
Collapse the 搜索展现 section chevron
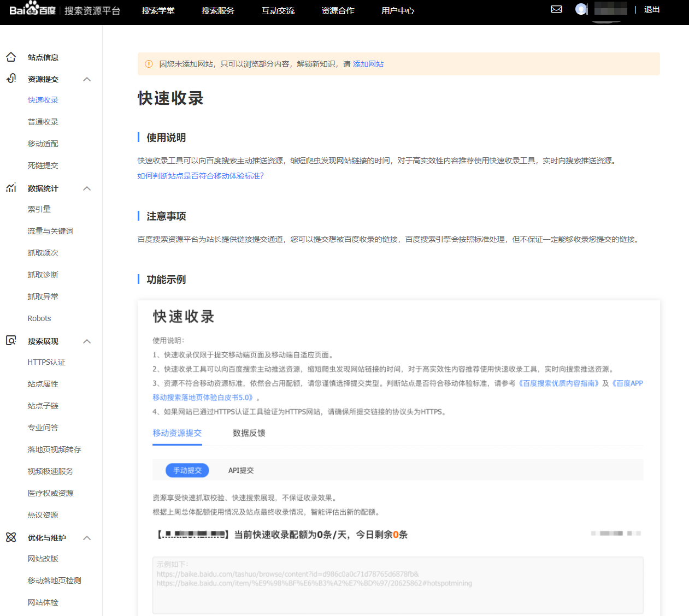[x=87, y=341]
